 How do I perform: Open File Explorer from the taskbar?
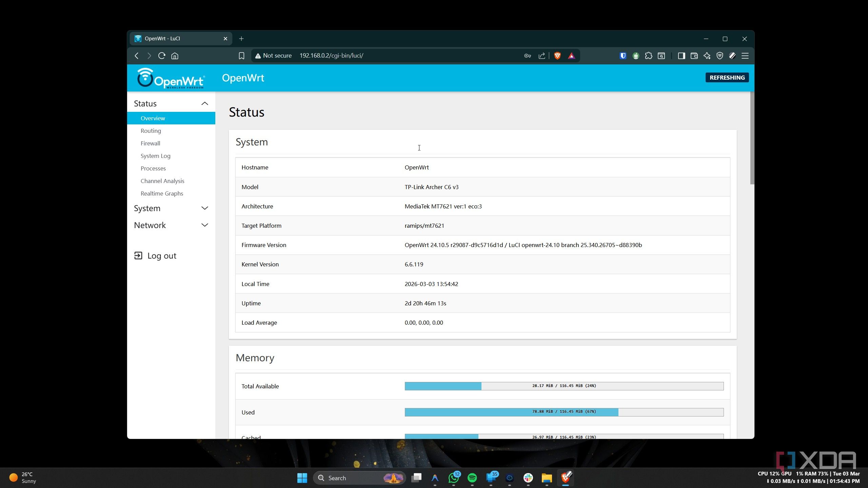(547, 478)
